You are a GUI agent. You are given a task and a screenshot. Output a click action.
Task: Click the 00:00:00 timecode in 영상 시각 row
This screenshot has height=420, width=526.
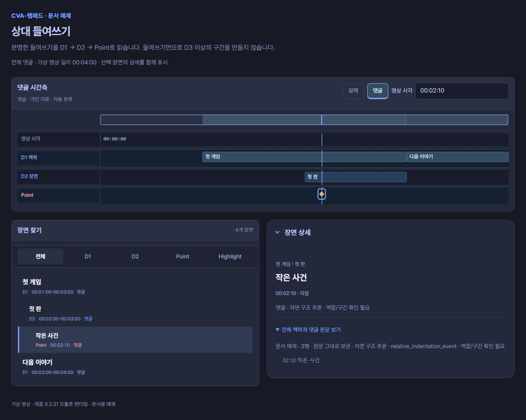point(115,139)
